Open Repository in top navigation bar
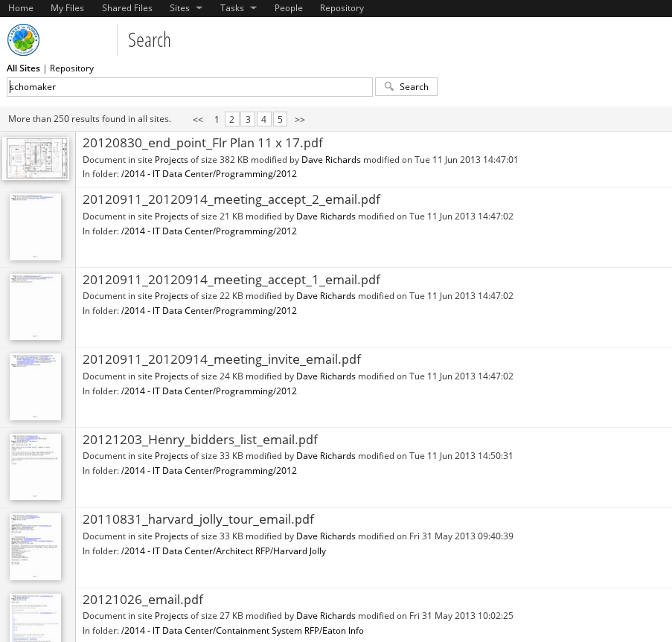672x642 pixels. coord(342,8)
